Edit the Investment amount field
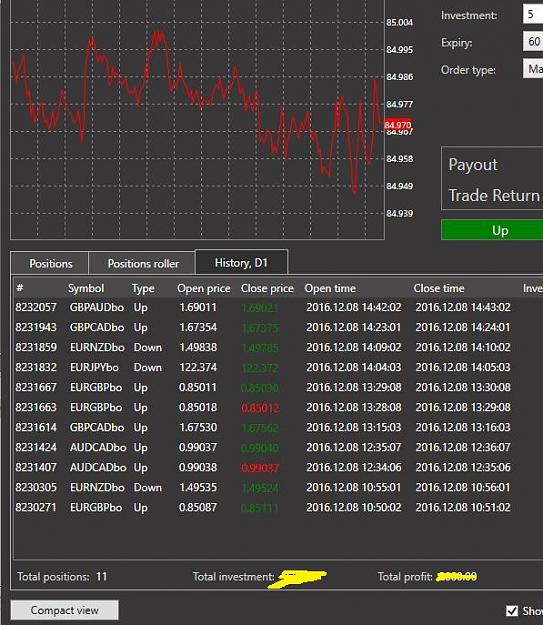This screenshot has width=543, height=625. (533, 14)
